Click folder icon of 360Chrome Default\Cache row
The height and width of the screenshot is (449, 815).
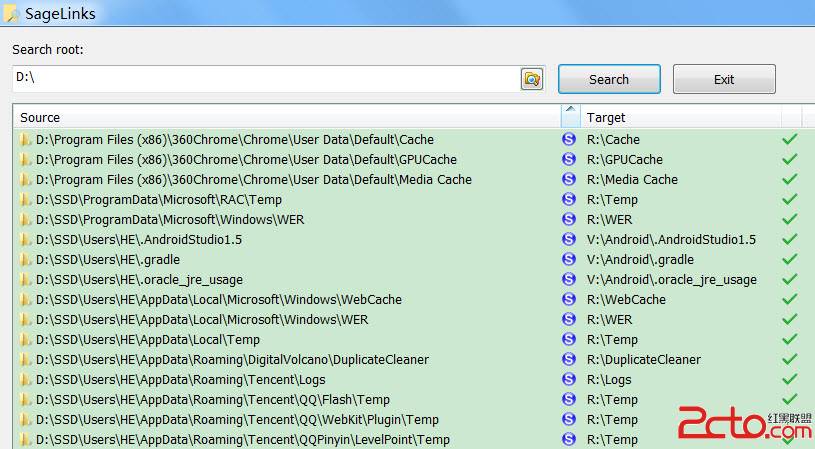24,140
